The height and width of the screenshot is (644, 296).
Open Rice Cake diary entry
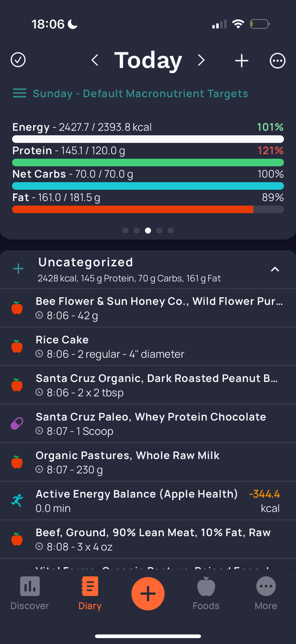tap(148, 347)
